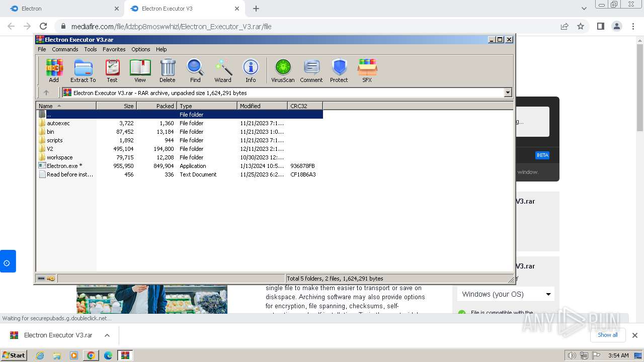
Task: Open a new Chrome tab
Action: 256,9
